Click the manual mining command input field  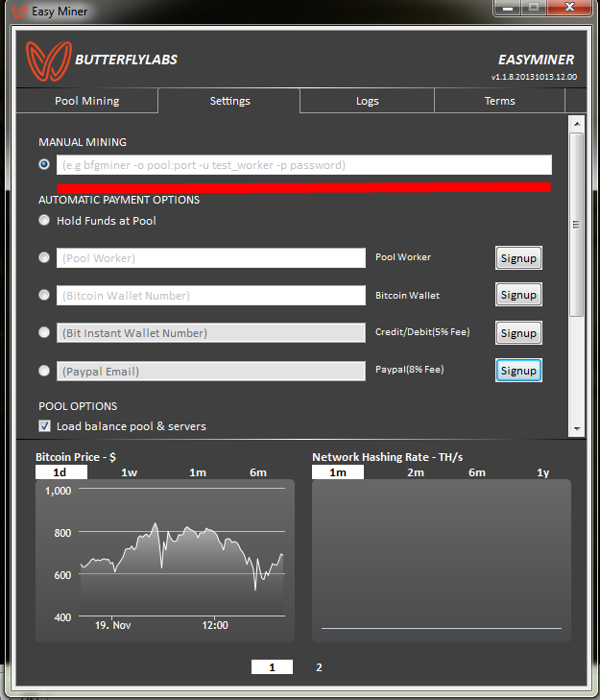pos(304,165)
